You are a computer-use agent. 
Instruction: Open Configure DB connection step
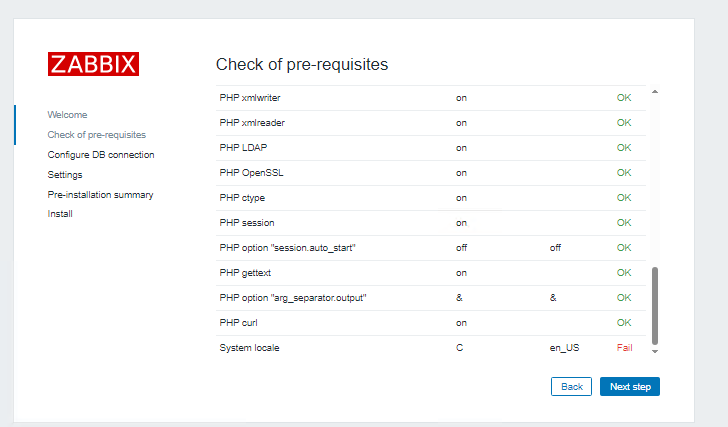click(x=100, y=155)
